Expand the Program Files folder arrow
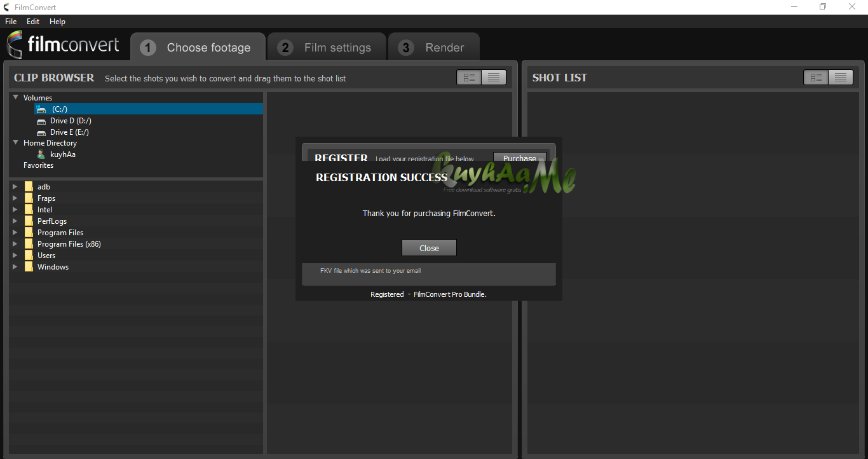Image resolution: width=868 pixels, height=459 pixels. pyautogui.click(x=15, y=233)
